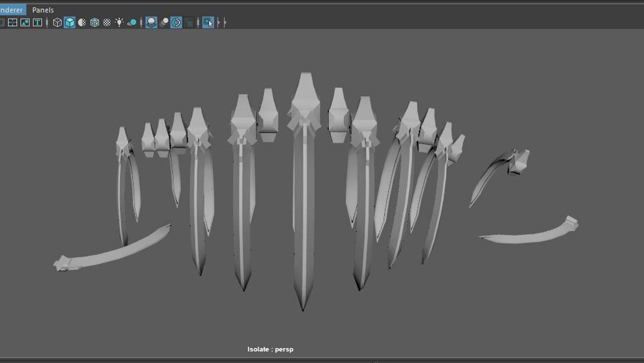Toggle the film gate icon

(12, 23)
